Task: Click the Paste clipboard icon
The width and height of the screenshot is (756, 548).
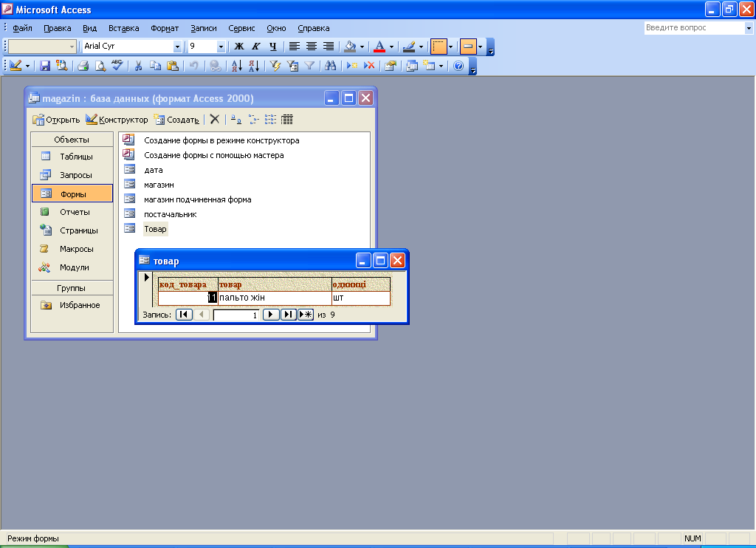Action: coord(172,66)
